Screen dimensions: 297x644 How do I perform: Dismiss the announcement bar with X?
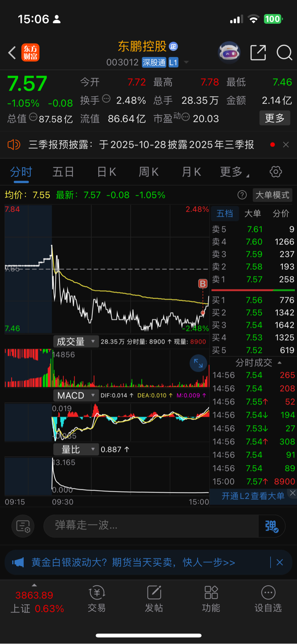[x=286, y=145]
